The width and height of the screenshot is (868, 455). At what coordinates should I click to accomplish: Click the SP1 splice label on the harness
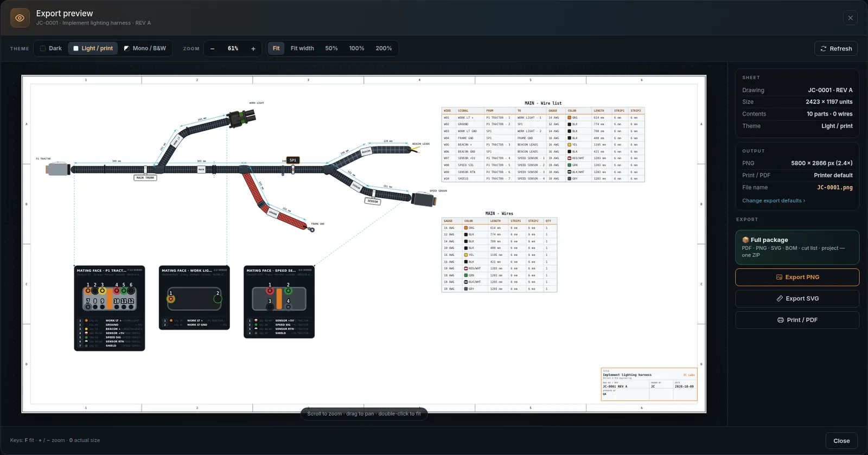[x=293, y=160]
